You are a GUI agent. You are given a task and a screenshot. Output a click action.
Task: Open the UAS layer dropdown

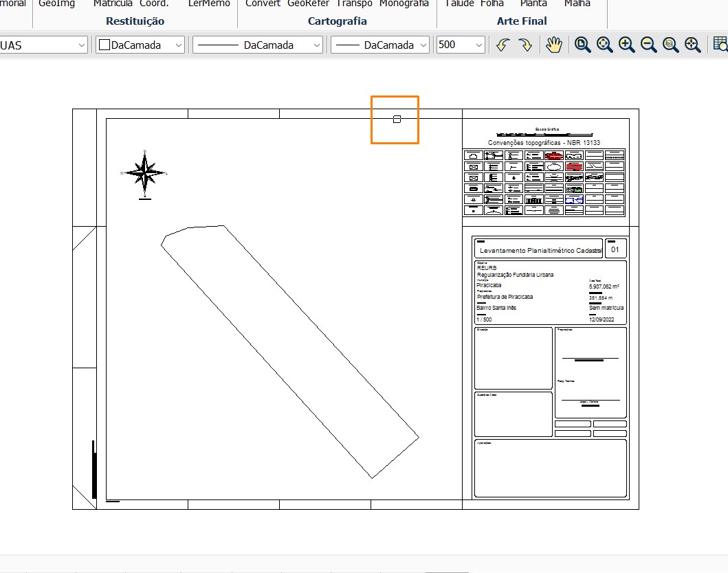click(81, 45)
